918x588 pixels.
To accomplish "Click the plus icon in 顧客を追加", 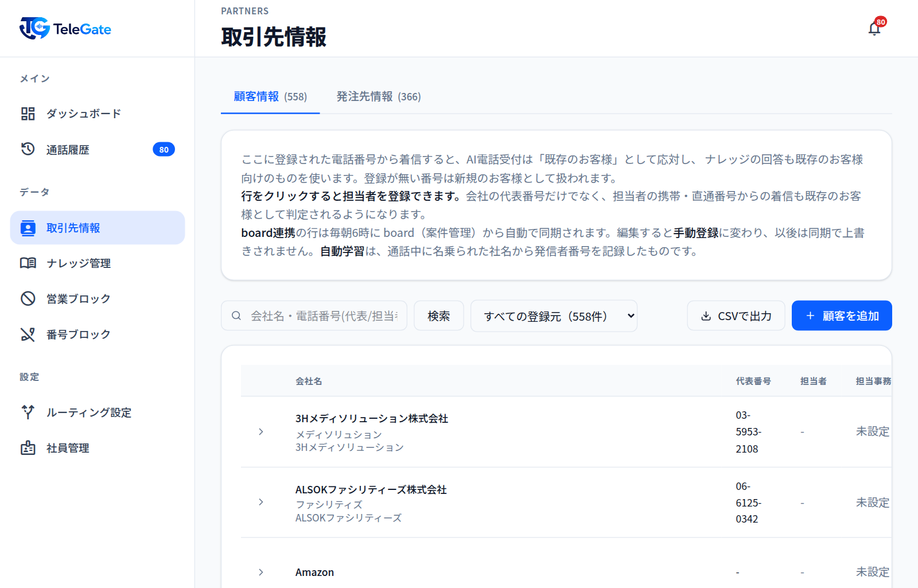I will point(810,316).
